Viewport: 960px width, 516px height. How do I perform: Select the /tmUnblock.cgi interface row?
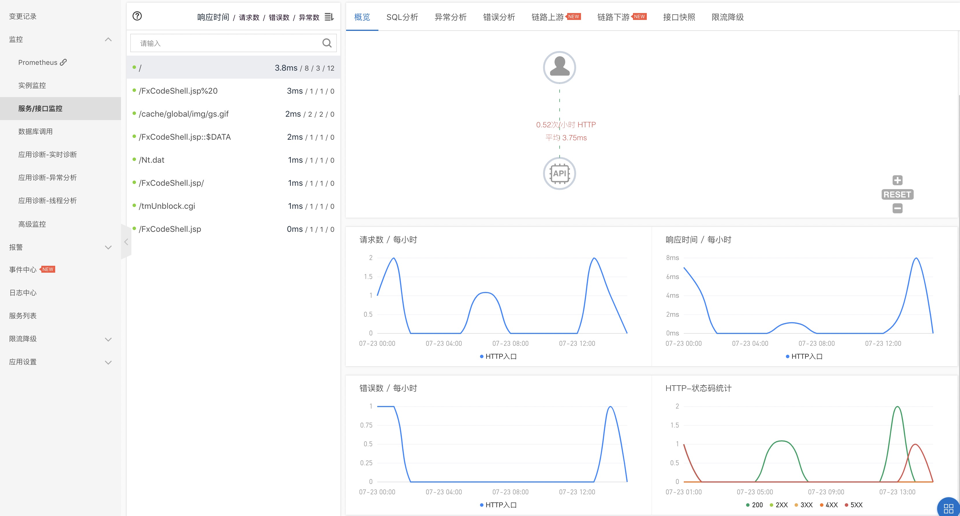(x=233, y=206)
